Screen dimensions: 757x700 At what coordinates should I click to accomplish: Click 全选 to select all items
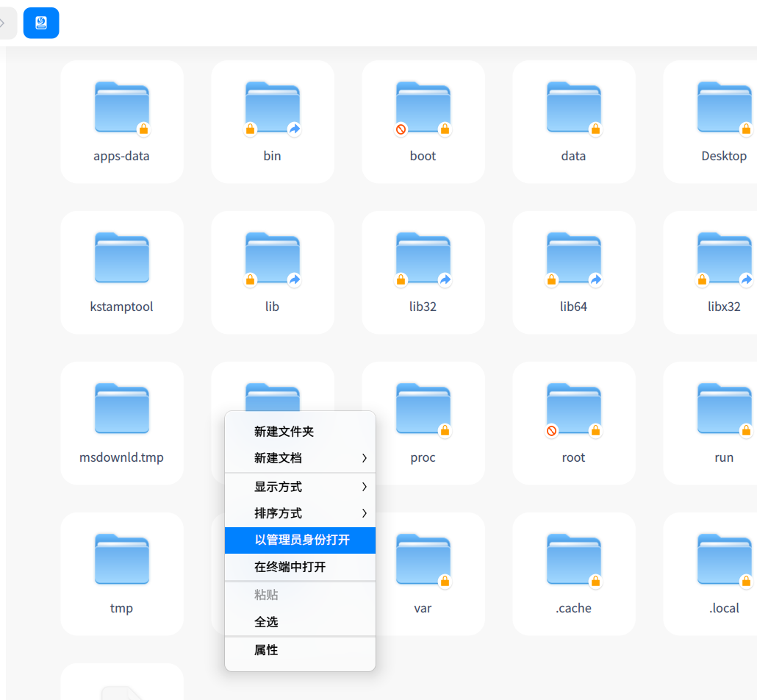point(300,623)
